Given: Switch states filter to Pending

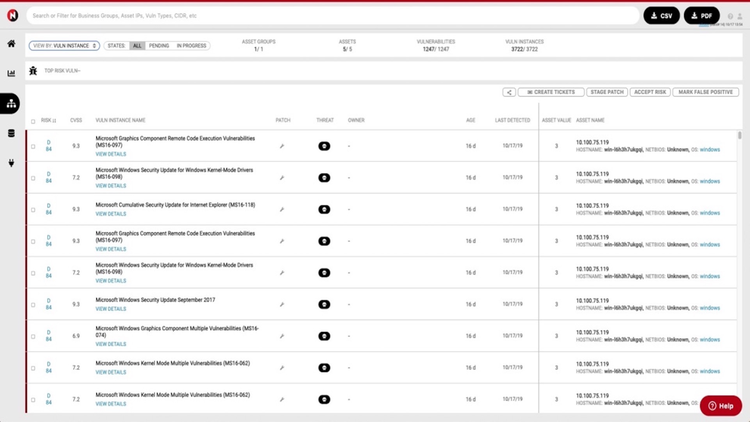Looking at the screenshot, I should click(x=159, y=46).
